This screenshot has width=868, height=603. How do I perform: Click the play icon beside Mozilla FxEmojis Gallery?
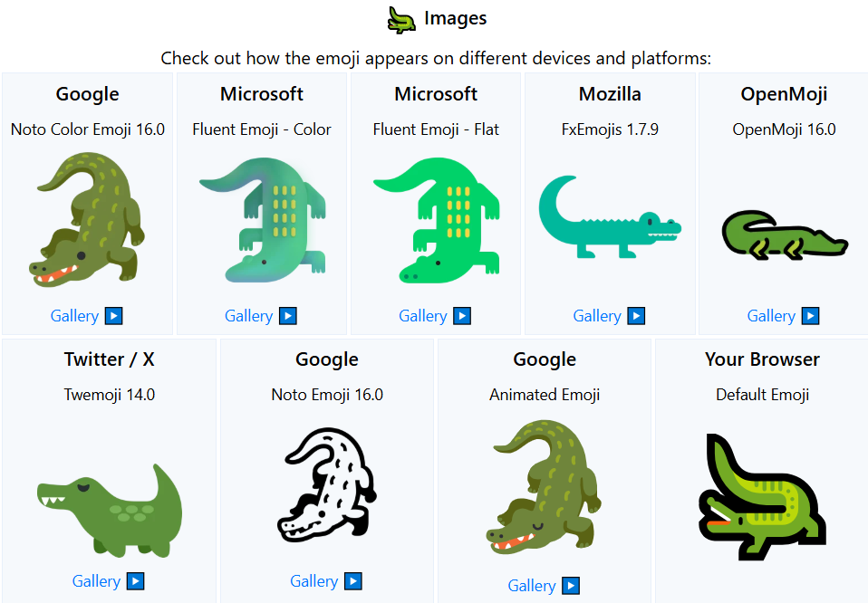pos(635,315)
